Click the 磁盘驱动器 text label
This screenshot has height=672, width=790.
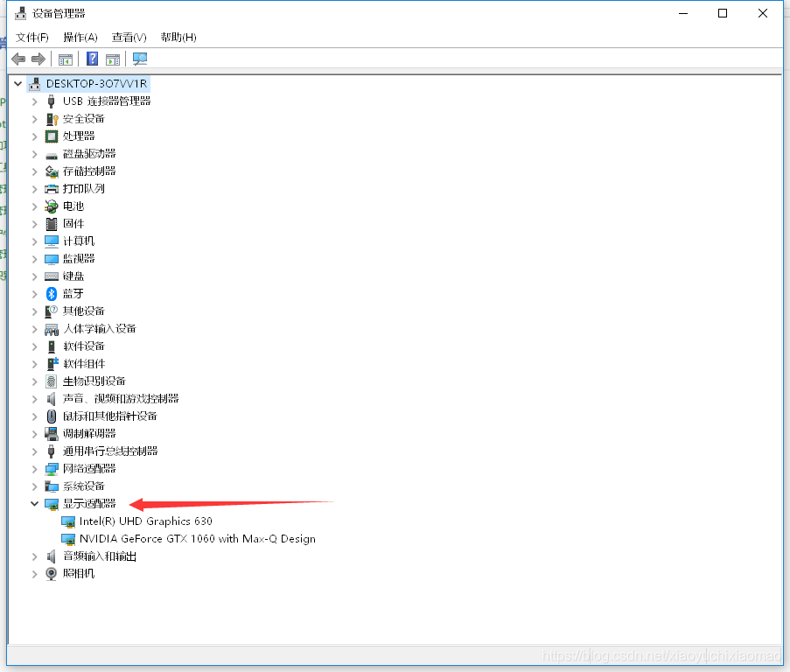[89, 154]
